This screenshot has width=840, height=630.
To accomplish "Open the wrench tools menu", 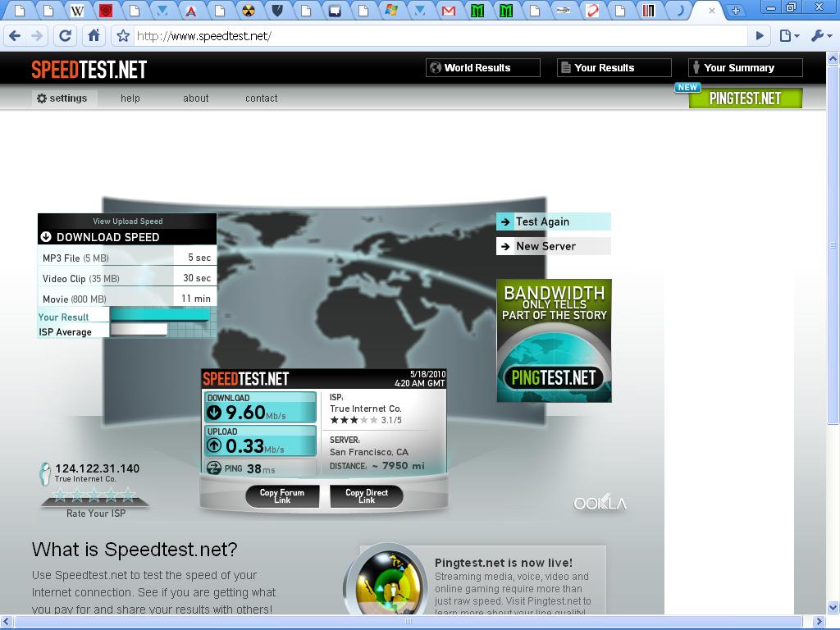I will click(x=821, y=36).
